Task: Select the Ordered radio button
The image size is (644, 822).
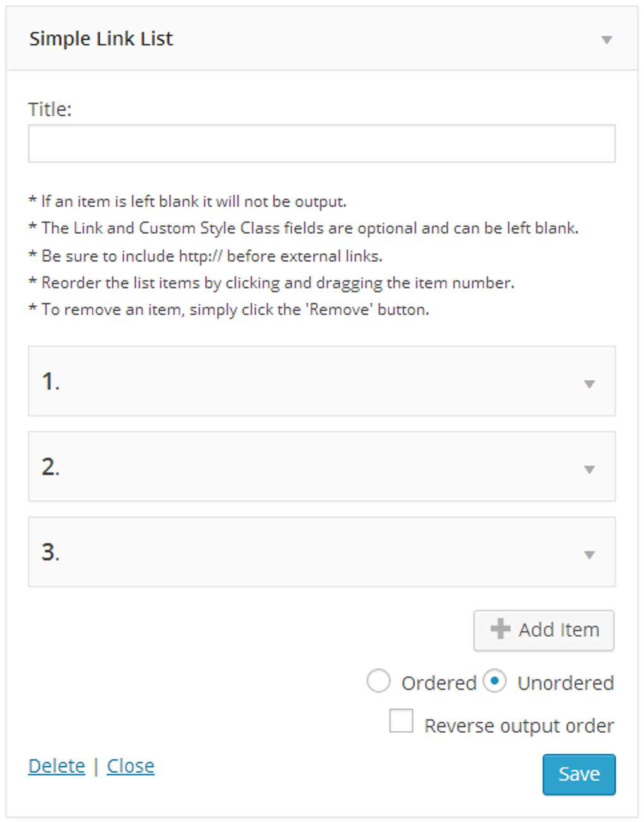Action: (x=378, y=682)
